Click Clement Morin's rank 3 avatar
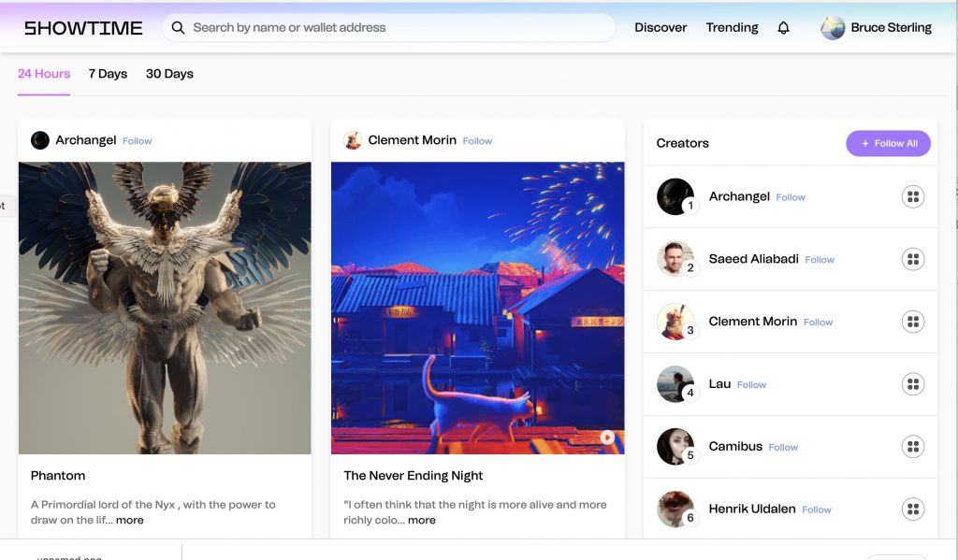Screen dimensions: 958x560 click(x=675, y=322)
